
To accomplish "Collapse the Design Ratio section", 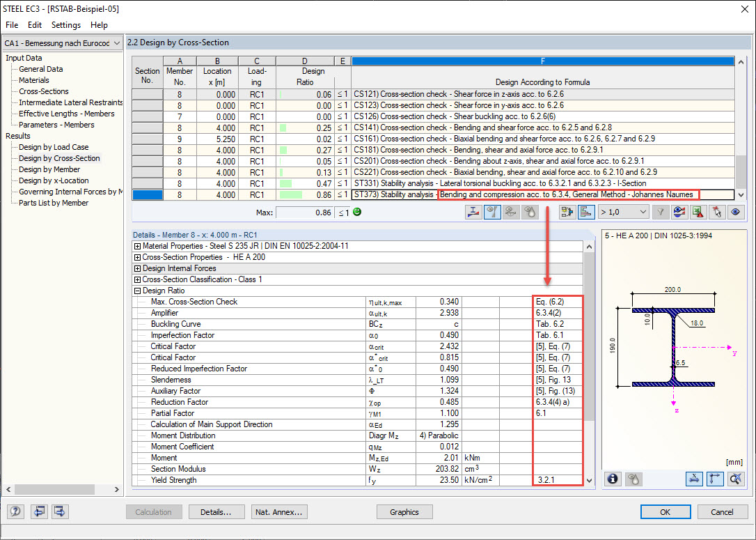I will pyautogui.click(x=137, y=291).
